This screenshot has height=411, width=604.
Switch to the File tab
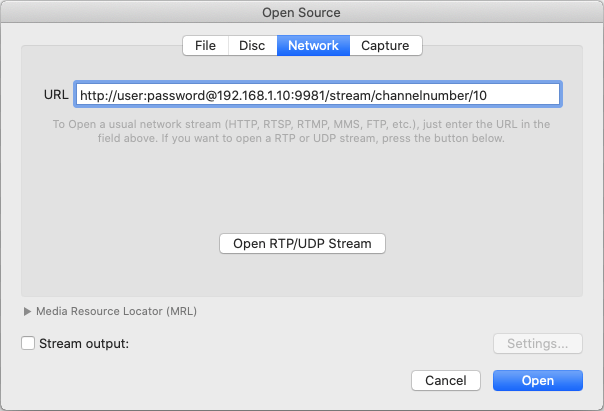tap(205, 45)
